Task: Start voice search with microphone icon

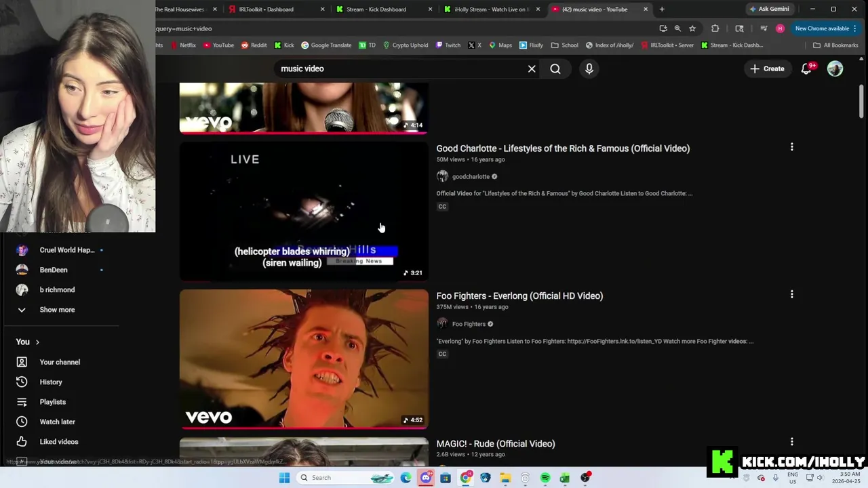Action: (x=589, y=68)
